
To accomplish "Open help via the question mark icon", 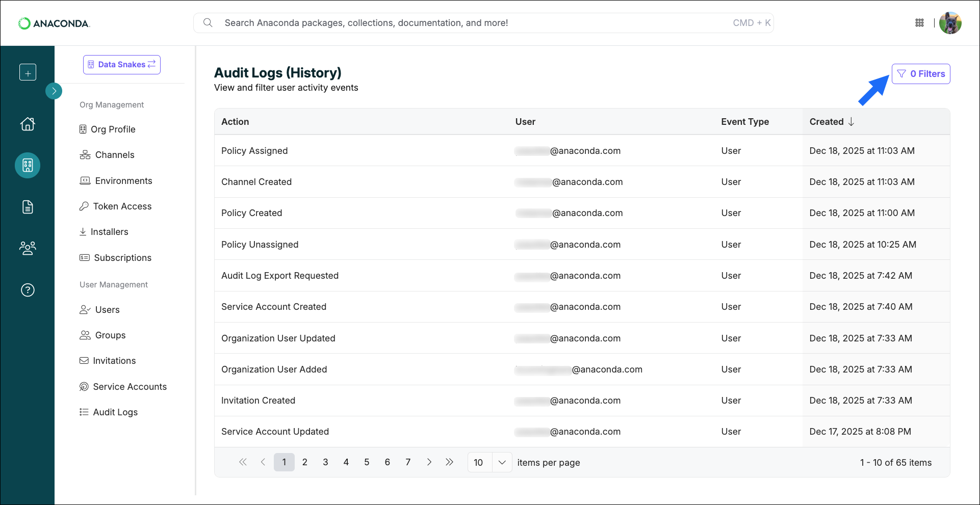I will click(x=28, y=290).
